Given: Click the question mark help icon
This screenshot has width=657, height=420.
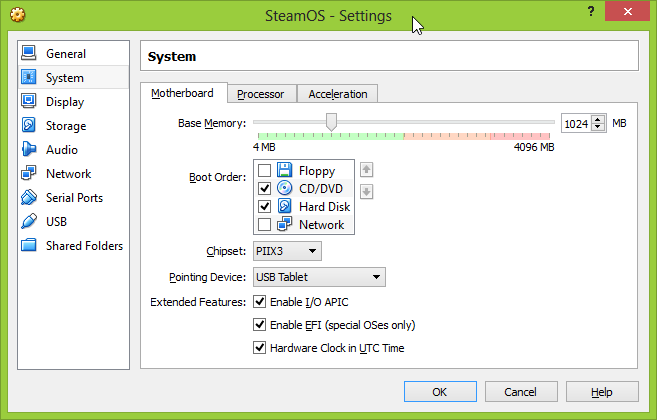Looking at the screenshot, I should click(x=591, y=11).
